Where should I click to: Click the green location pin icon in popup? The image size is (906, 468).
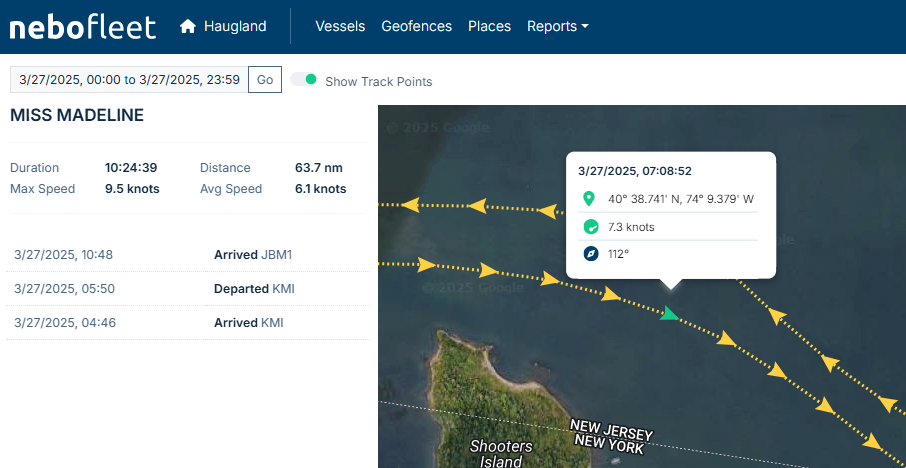590,199
